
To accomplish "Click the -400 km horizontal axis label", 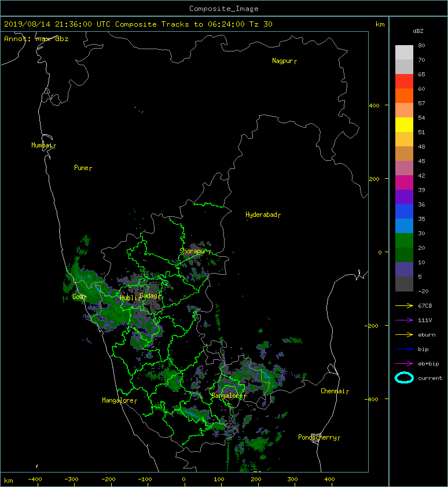I will coord(35,479).
